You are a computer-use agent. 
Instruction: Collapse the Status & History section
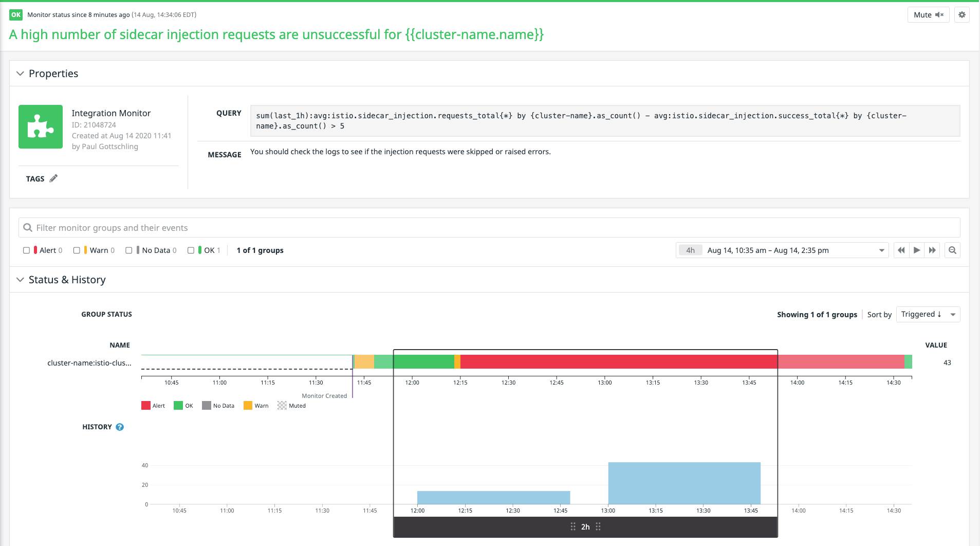pyautogui.click(x=20, y=280)
